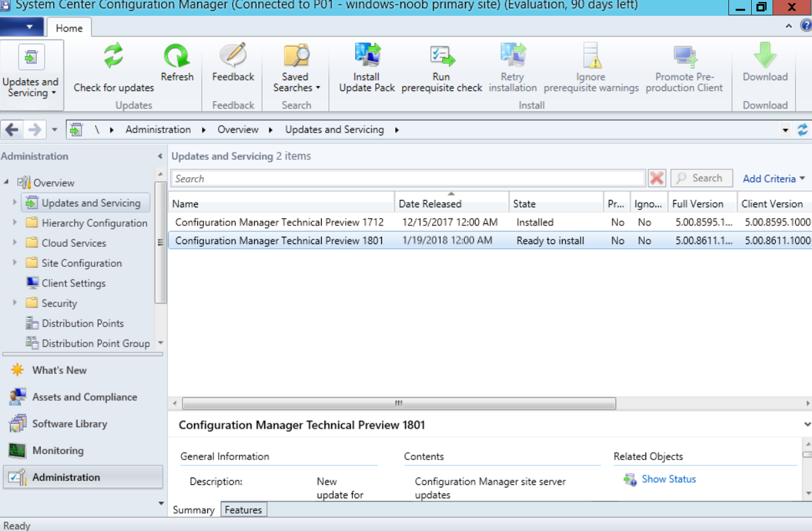
Task: Sort by the State column header
Action: (556, 203)
